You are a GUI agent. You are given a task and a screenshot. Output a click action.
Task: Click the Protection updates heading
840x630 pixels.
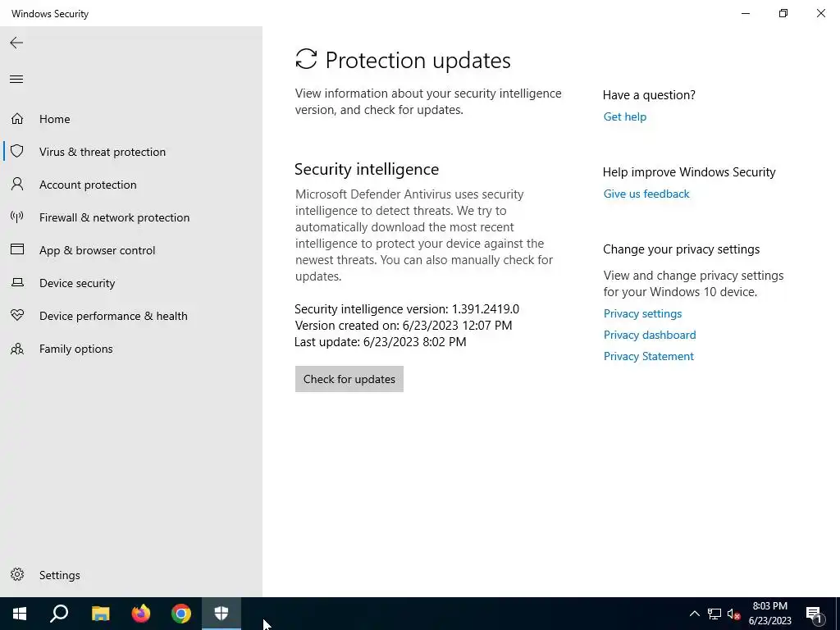tap(418, 60)
